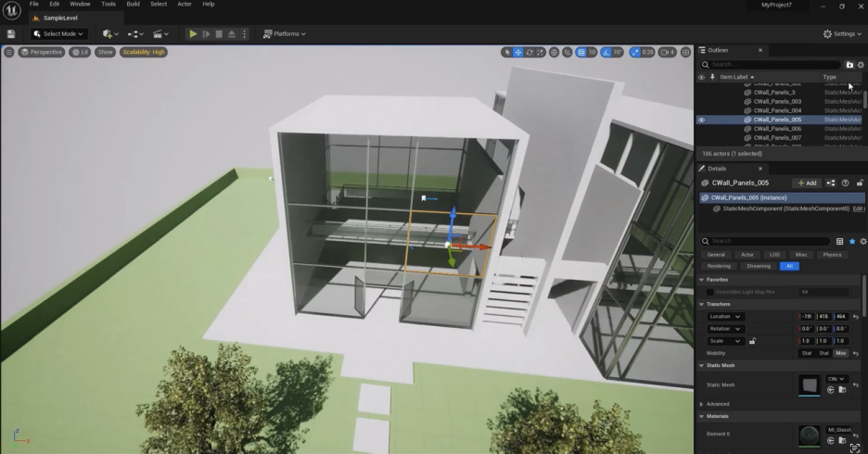Filter Details by the Physics category

click(832, 255)
